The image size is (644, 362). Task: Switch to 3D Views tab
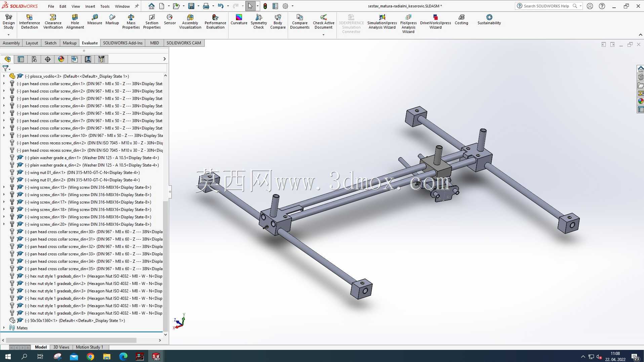(x=61, y=347)
